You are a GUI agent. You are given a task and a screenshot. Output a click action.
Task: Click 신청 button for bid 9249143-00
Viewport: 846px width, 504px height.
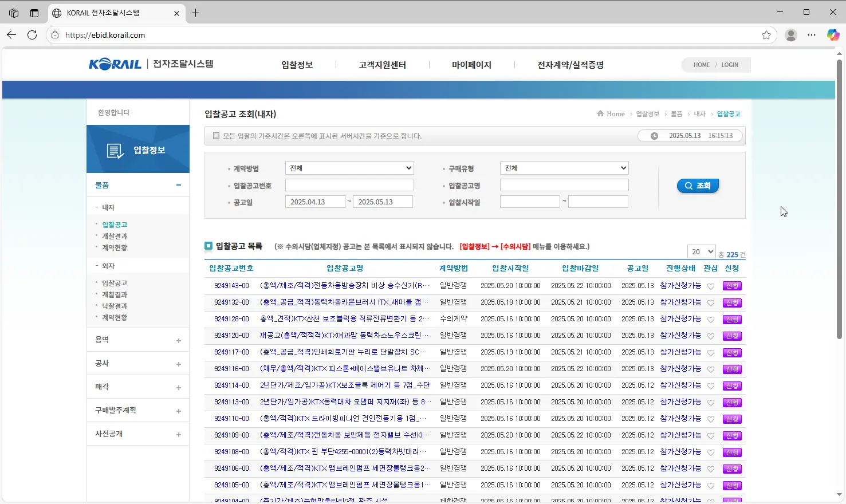pyautogui.click(x=732, y=286)
